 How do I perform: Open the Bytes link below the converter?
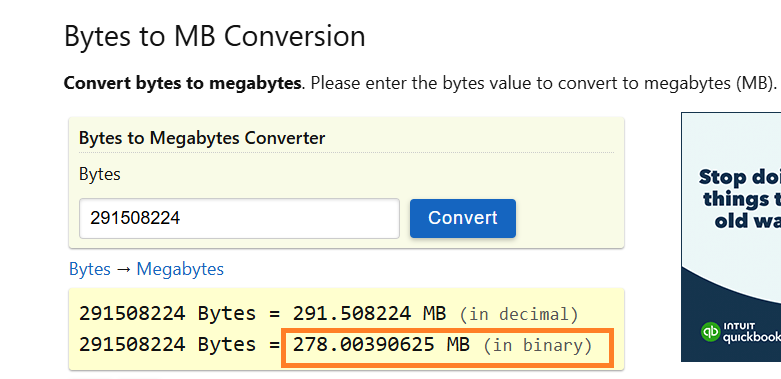tap(90, 269)
